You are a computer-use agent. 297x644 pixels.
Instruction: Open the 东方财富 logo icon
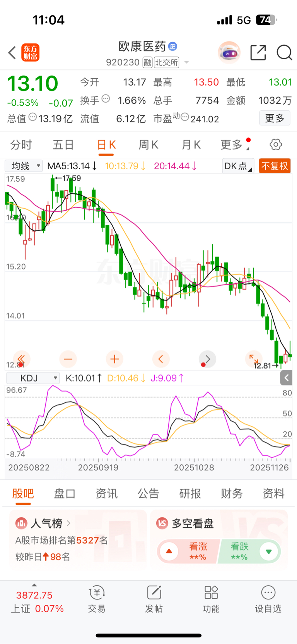(x=31, y=53)
